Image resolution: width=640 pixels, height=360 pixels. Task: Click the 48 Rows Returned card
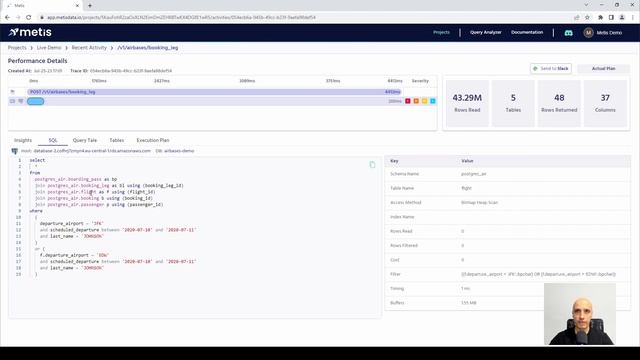(x=559, y=103)
